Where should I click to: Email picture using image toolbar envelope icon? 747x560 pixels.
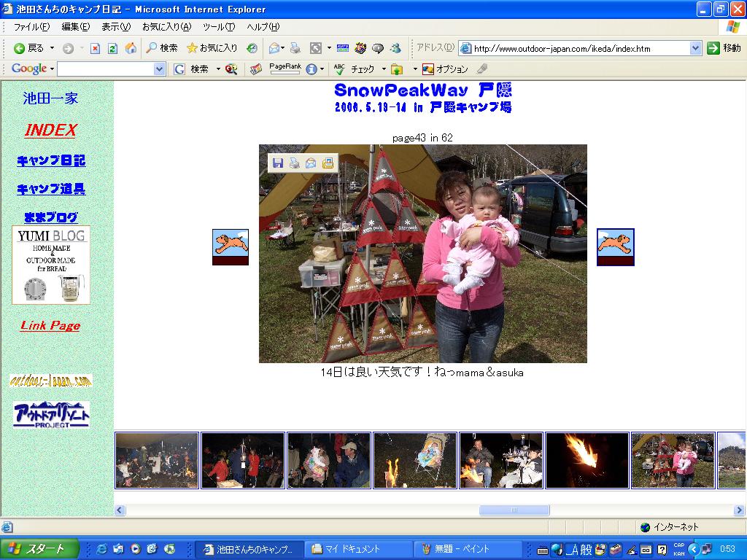click(311, 163)
